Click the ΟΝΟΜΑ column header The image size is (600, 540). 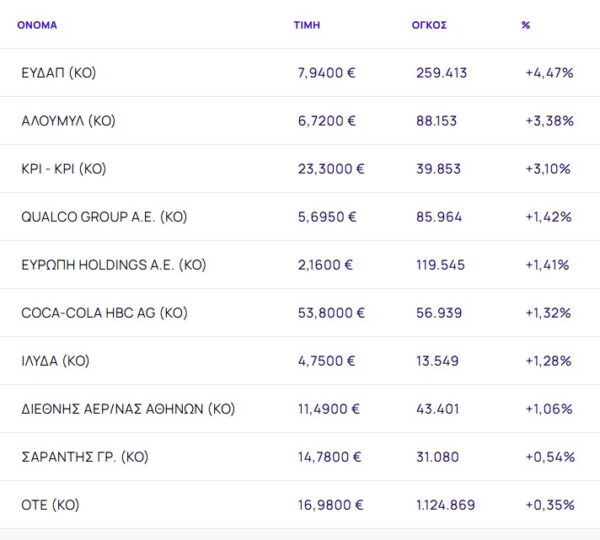(x=37, y=25)
